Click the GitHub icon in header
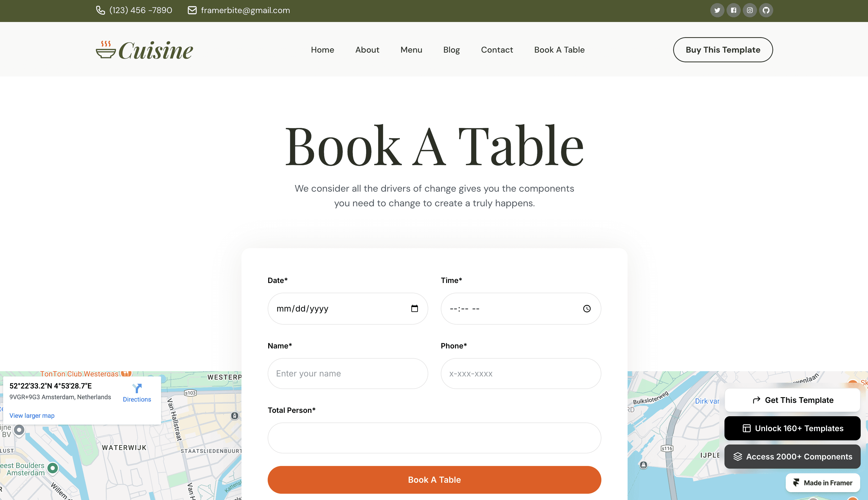Image resolution: width=868 pixels, height=500 pixels. tap(766, 10)
